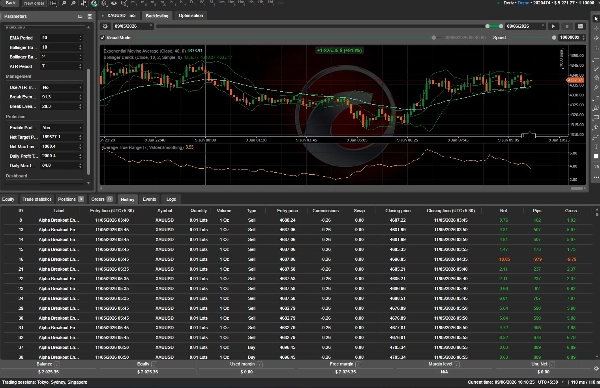Select the history row with ID 21

[298, 269]
